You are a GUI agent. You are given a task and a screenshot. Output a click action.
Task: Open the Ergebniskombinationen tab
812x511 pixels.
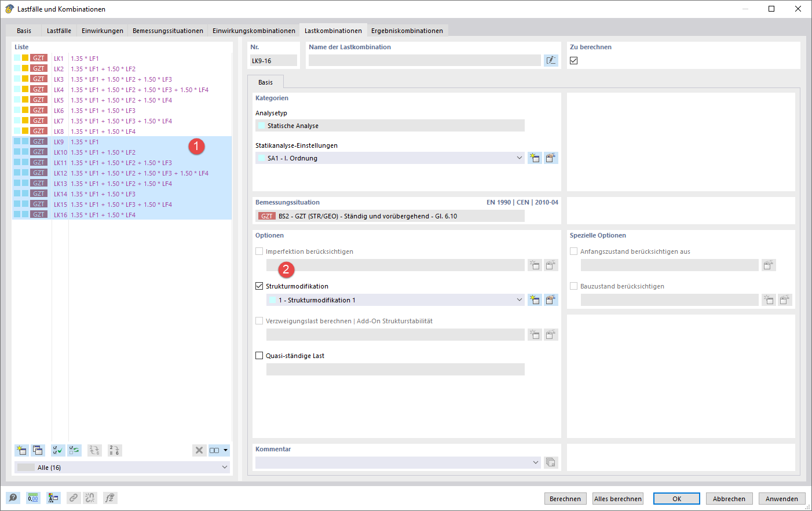(407, 31)
